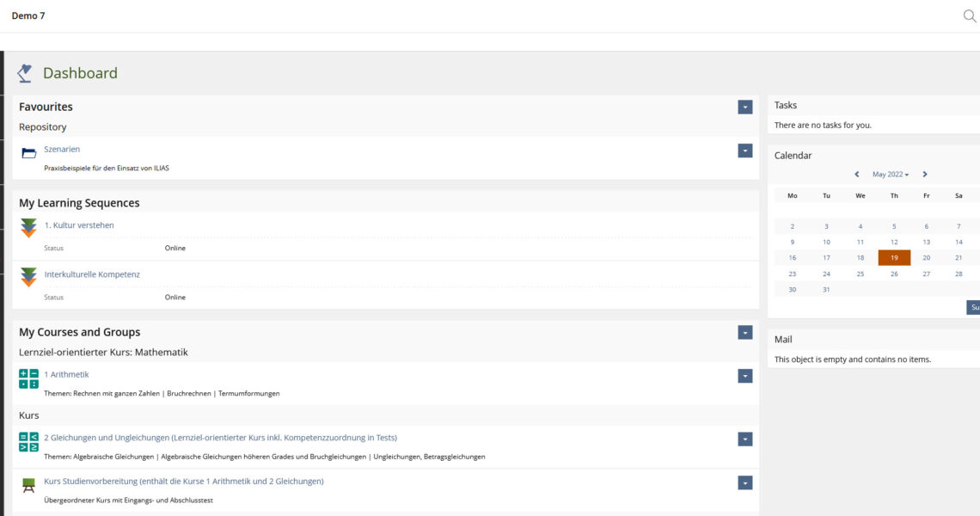Image resolution: width=980 pixels, height=516 pixels.
Task: Go to previous month in calendar
Action: click(857, 175)
